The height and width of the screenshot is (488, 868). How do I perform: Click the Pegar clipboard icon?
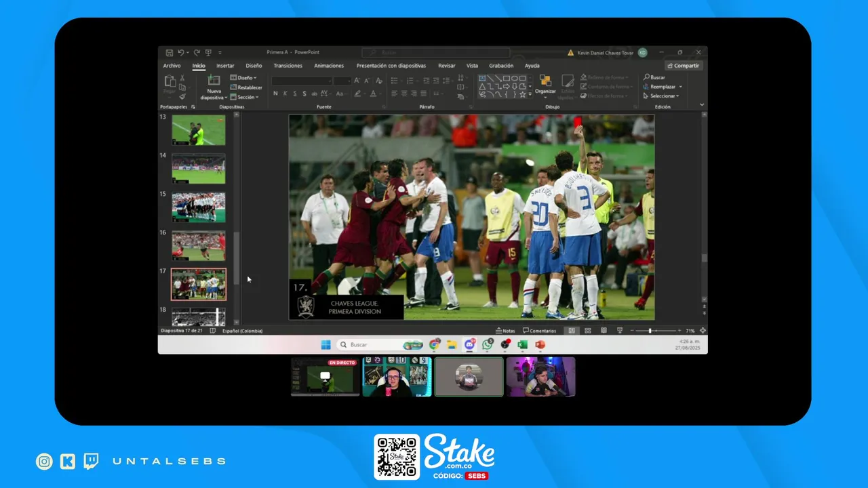[170, 81]
